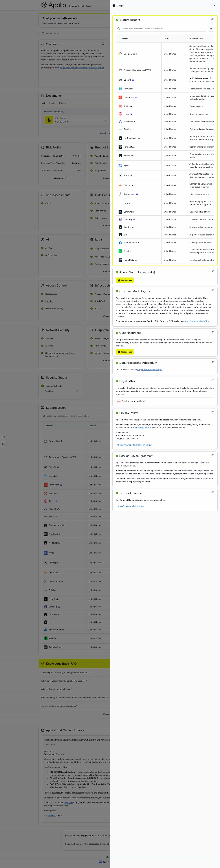Open the dpa link under Data Processing Addendum
Viewport: 220px width, 868px height.
[x=150, y=370]
